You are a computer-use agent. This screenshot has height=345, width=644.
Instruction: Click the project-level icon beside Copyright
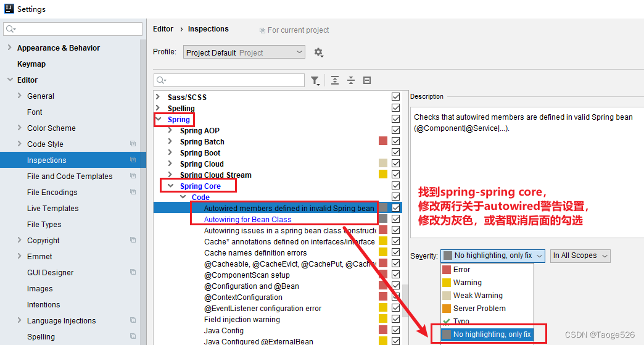pos(133,240)
